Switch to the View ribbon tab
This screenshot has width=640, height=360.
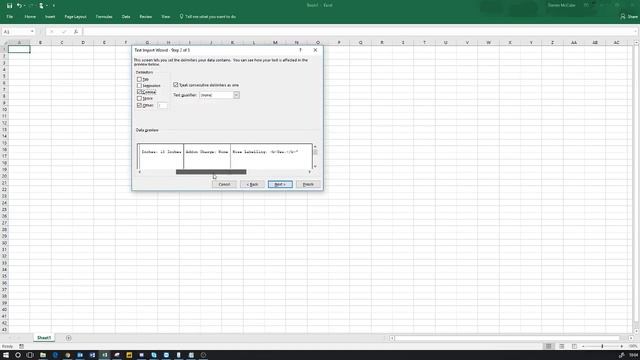(165, 17)
